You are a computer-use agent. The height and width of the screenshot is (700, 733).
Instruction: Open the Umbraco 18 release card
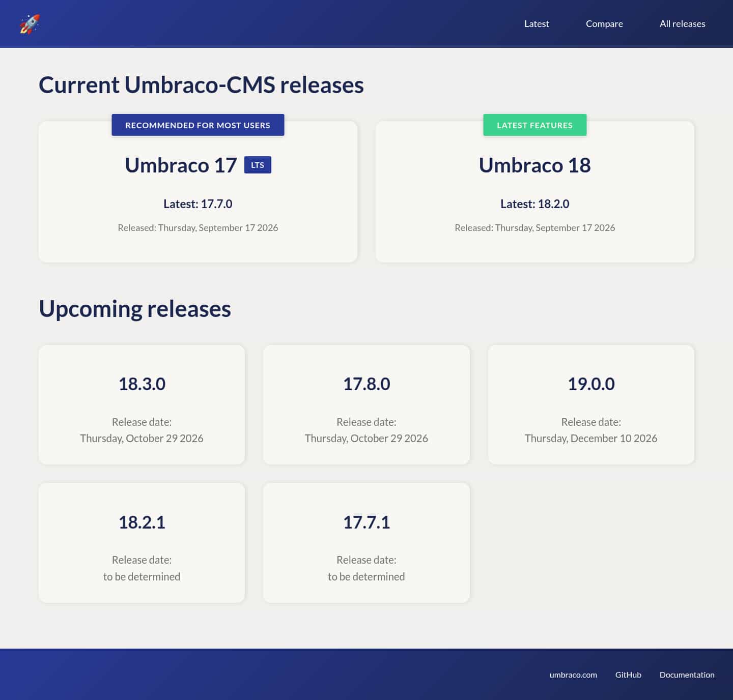535,192
